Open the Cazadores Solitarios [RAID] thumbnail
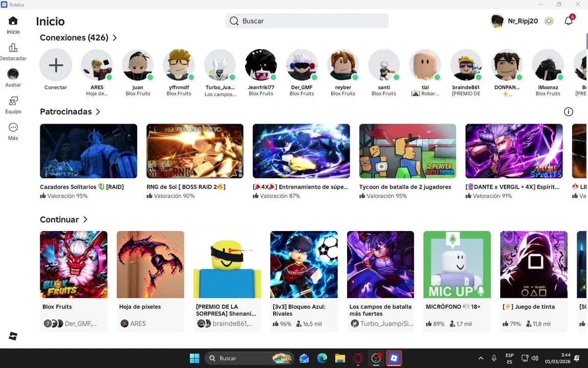Image resolution: width=588 pixels, height=368 pixels. [88, 151]
